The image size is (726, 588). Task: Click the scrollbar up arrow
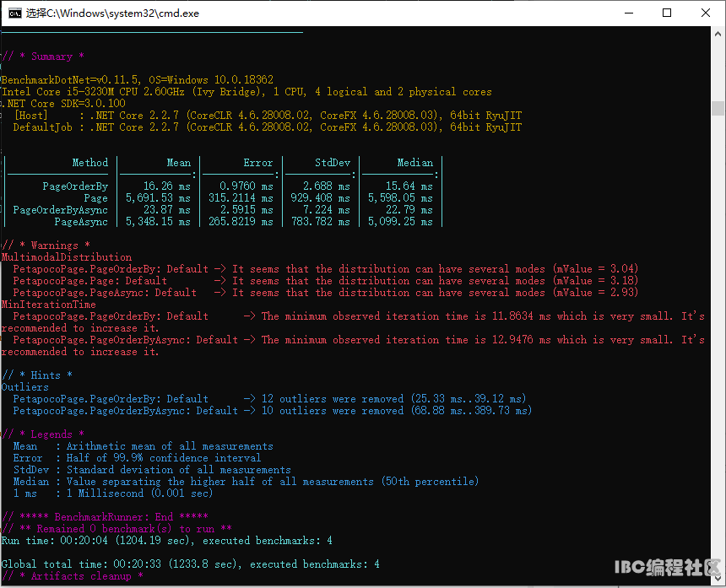718,34
